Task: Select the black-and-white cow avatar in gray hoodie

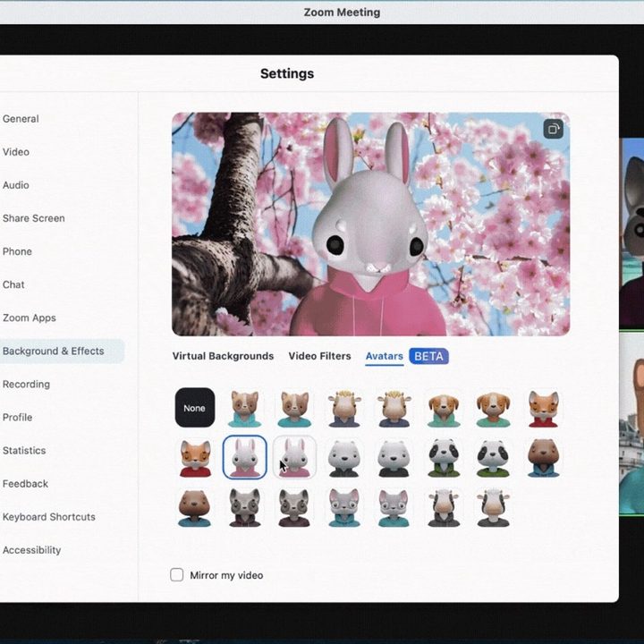Action: tap(444, 507)
